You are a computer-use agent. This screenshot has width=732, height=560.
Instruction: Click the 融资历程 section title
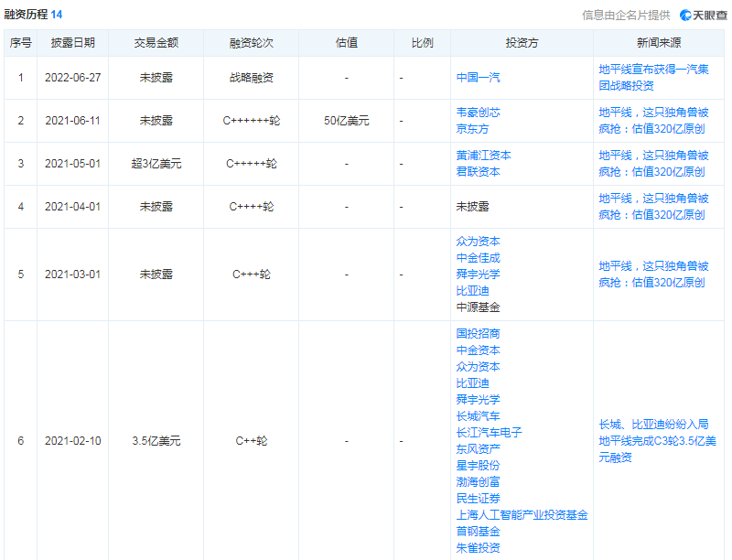[27, 15]
